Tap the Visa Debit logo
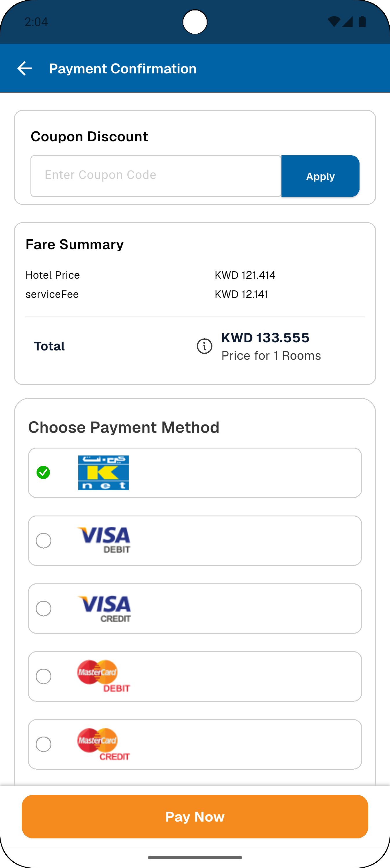This screenshot has height=868, width=390. point(104,540)
